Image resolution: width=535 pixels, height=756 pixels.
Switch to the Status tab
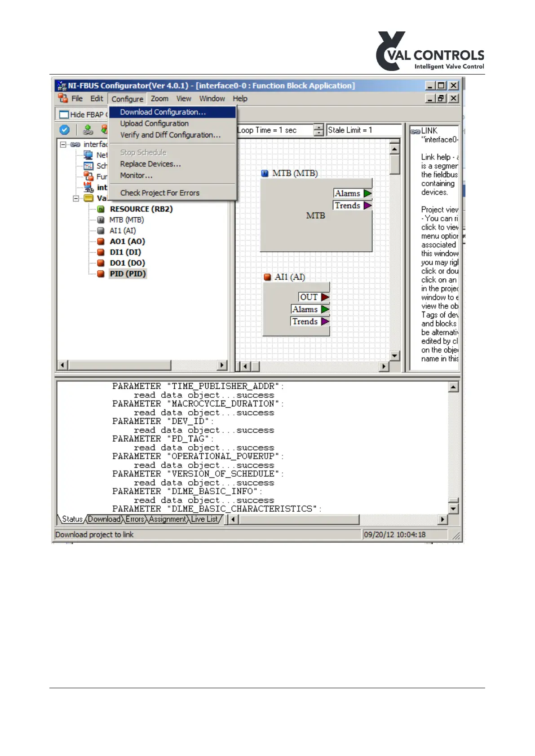click(x=72, y=519)
